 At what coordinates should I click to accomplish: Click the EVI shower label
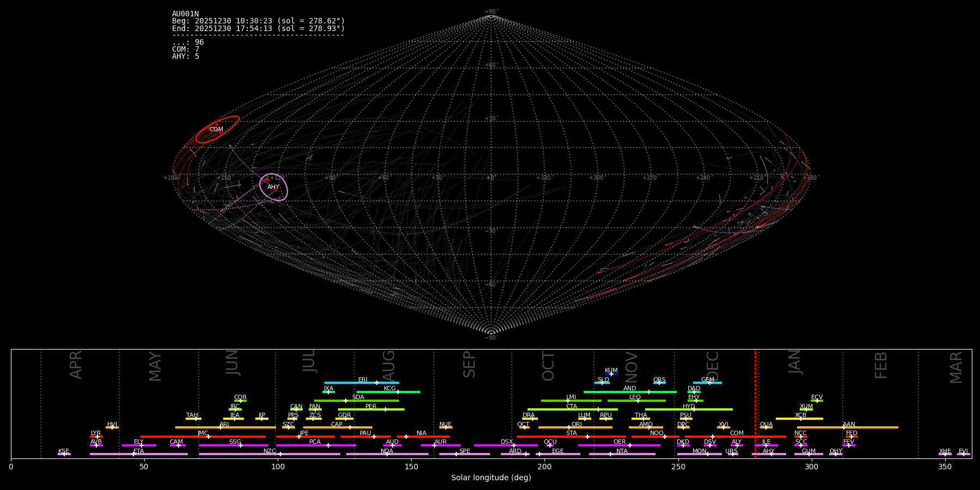963,451
